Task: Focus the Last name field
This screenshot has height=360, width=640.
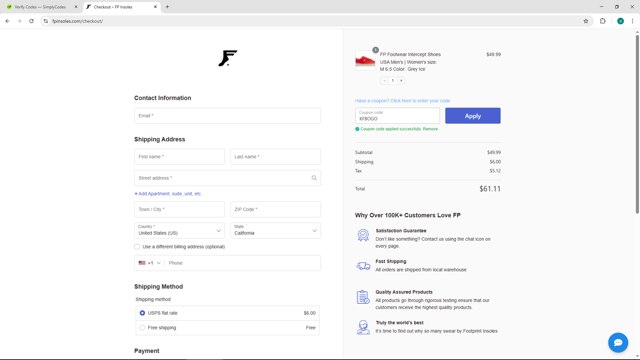Action: 276,157
